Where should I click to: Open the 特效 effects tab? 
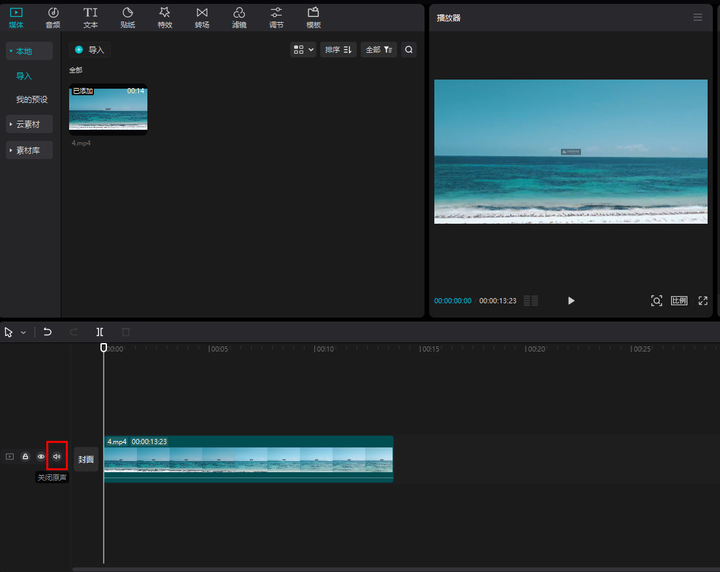(x=165, y=18)
